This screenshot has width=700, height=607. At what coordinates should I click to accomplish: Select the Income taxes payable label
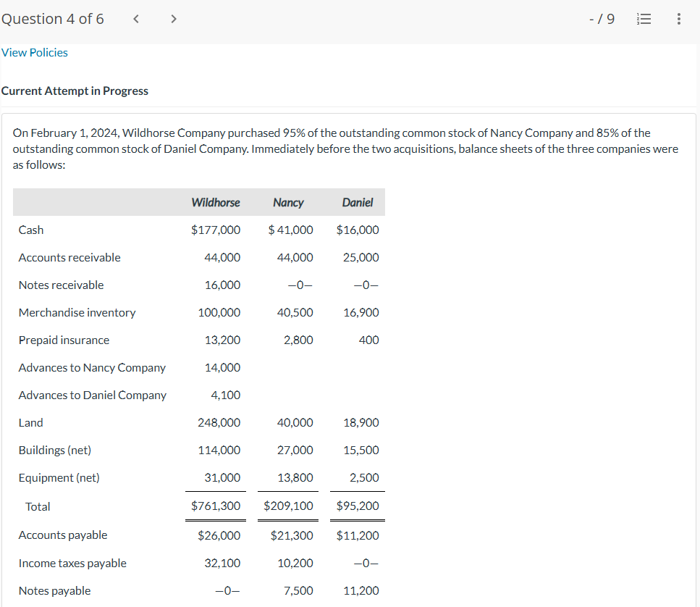point(72,564)
